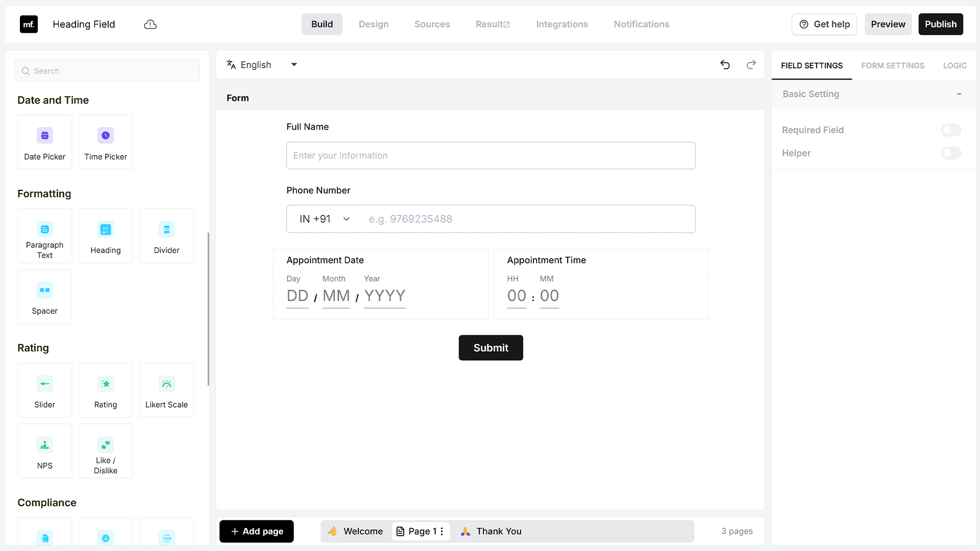Image resolution: width=980 pixels, height=551 pixels.
Task: Click the Heading Field form title
Action: (84, 24)
